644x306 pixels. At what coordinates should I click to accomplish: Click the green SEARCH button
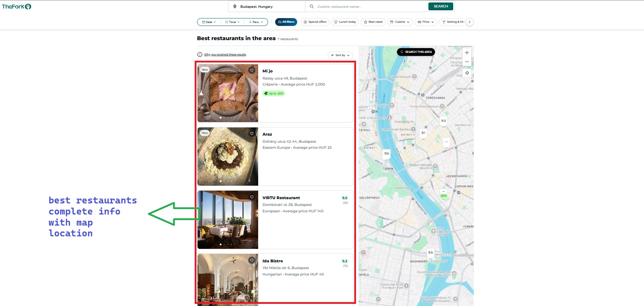[x=441, y=6]
